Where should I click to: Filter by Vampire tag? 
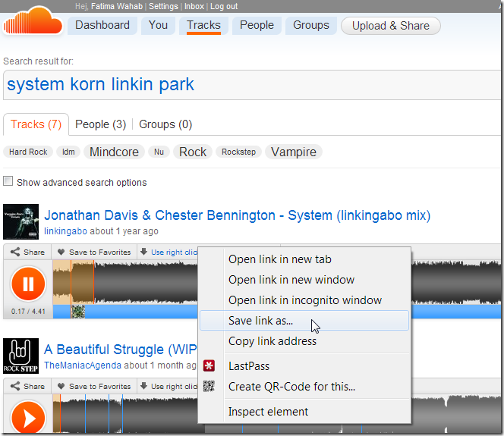pos(294,152)
